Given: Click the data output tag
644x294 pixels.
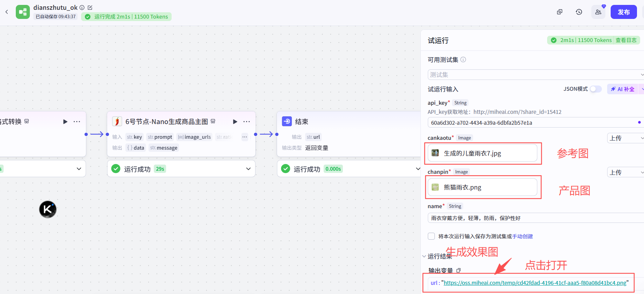Looking at the screenshot, I should click(x=135, y=148).
